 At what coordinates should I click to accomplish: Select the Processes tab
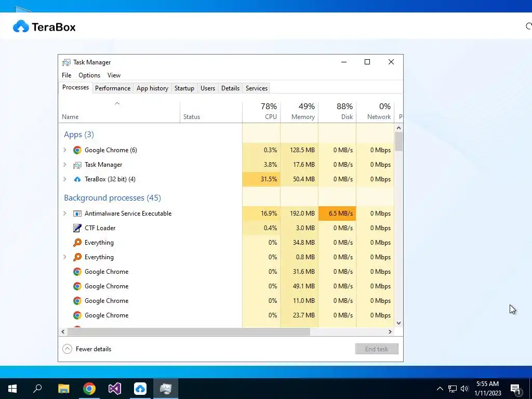point(75,87)
